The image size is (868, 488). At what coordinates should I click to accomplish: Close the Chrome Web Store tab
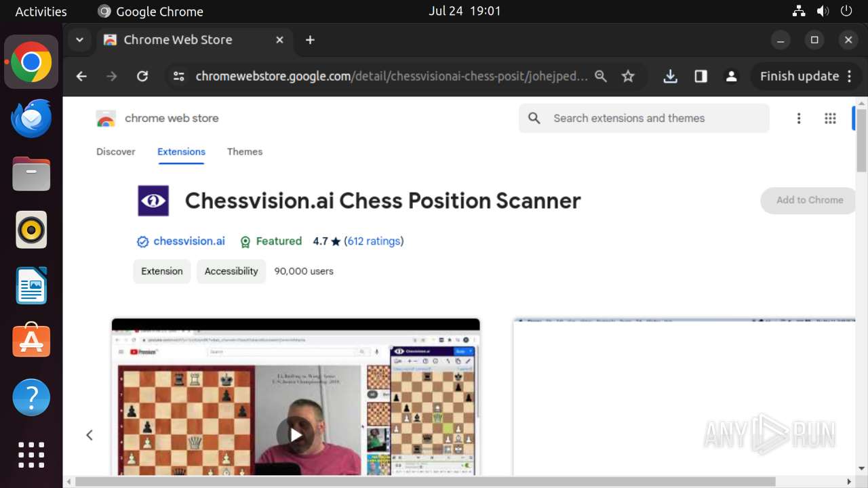click(279, 40)
